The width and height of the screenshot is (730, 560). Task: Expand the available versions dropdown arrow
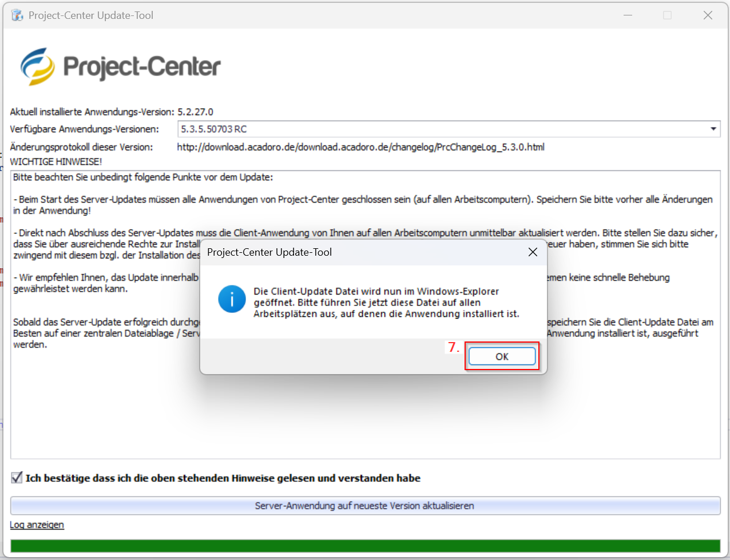coord(713,129)
